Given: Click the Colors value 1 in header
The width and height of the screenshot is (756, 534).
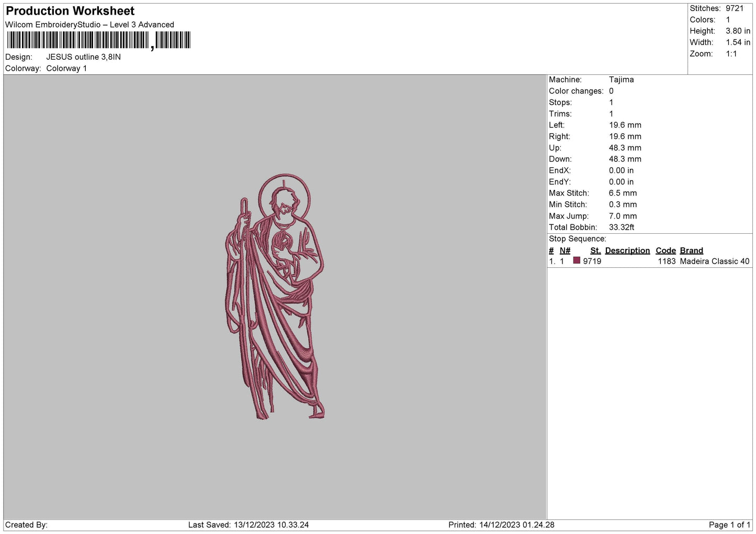Looking at the screenshot, I should [728, 20].
